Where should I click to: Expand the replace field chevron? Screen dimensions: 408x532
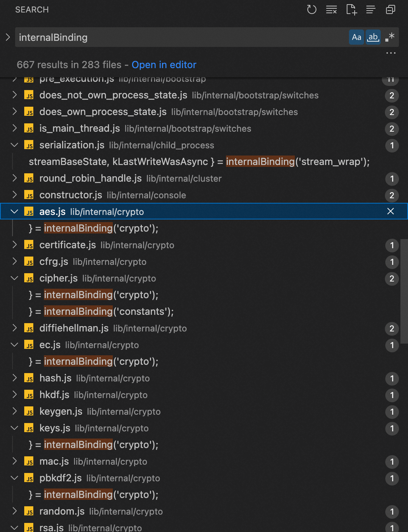(8, 37)
